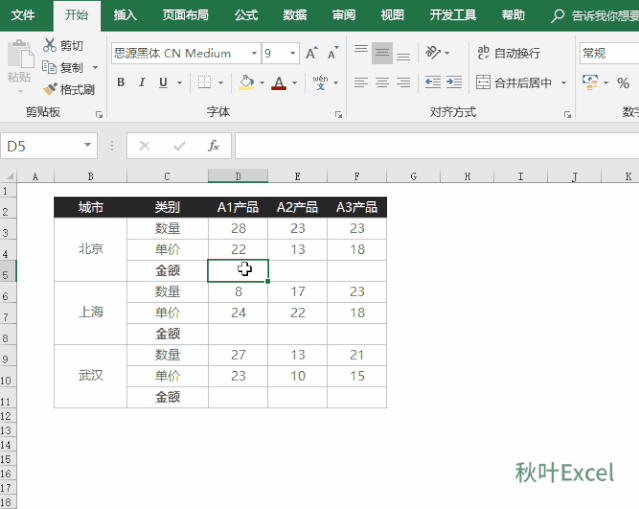Align text right
Image resolution: width=639 pixels, height=509 pixels.
coord(403,83)
